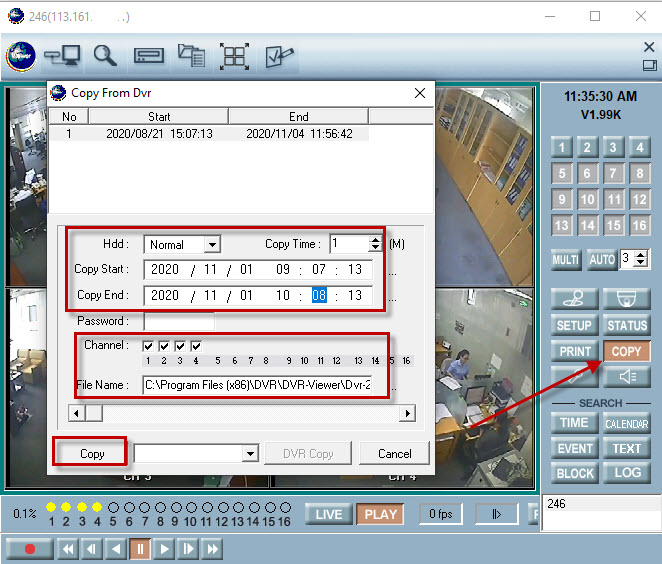Click the End column header
The image size is (662, 564).
pyautogui.click(x=298, y=116)
